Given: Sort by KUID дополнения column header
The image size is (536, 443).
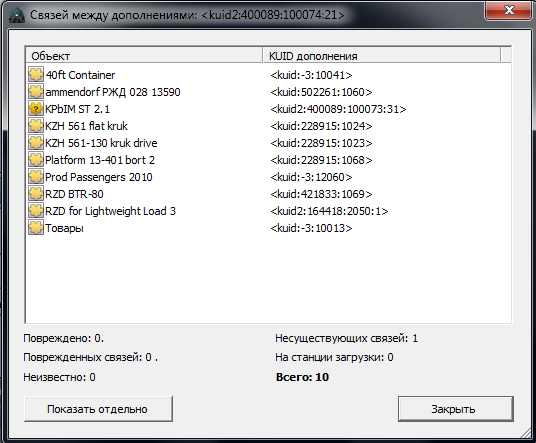Looking at the screenshot, I should coord(381,56).
